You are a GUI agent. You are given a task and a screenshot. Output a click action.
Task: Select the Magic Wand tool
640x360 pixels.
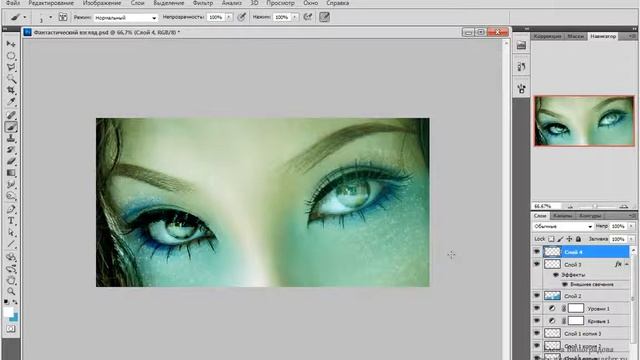click(x=11, y=78)
